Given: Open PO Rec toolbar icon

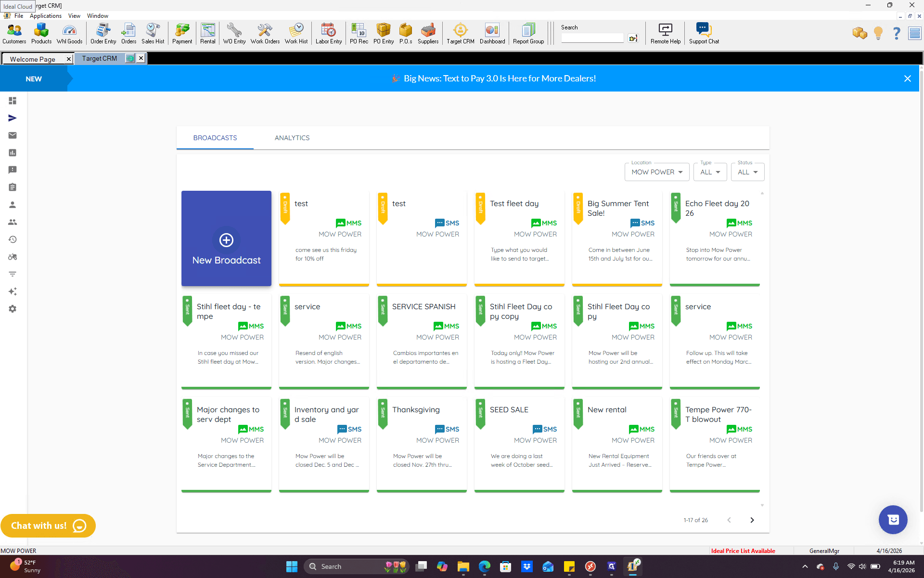Looking at the screenshot, I should (359, 33).
